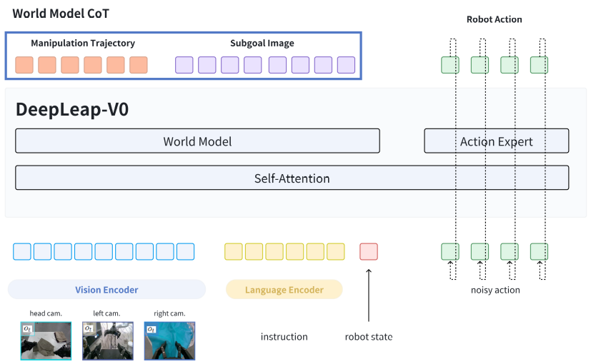Click the Self-Attention bar
The height and width of the screenshot is (364, 596).
tap(292, 178)
